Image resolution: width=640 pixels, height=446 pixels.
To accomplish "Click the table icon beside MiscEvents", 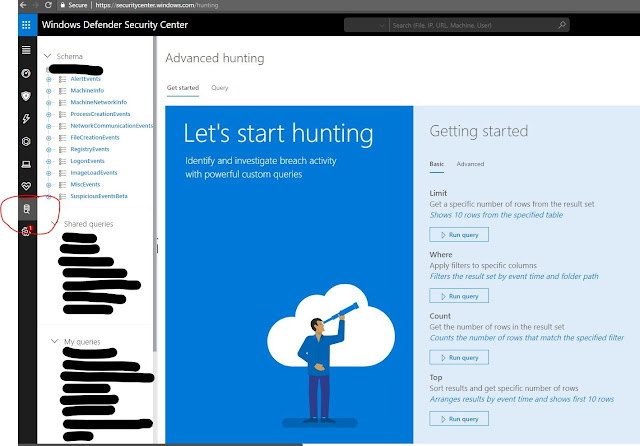I will (62, 185).
